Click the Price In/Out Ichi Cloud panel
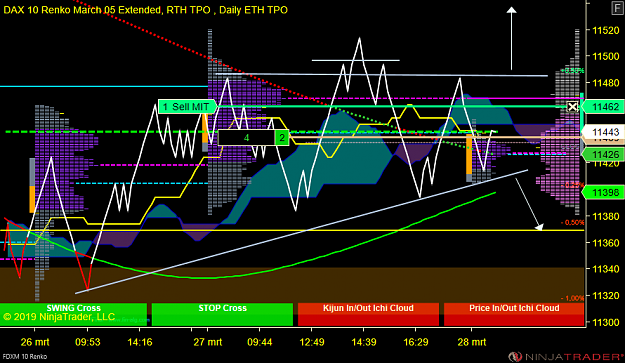The width and height of the screenshot is (625, 363). coord(514,314)
